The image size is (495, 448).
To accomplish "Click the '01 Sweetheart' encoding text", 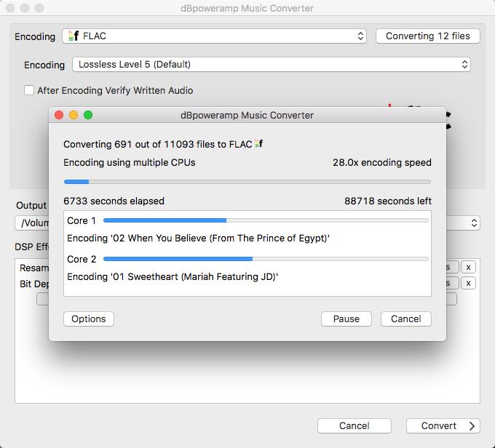I will (x=173, y=276).
